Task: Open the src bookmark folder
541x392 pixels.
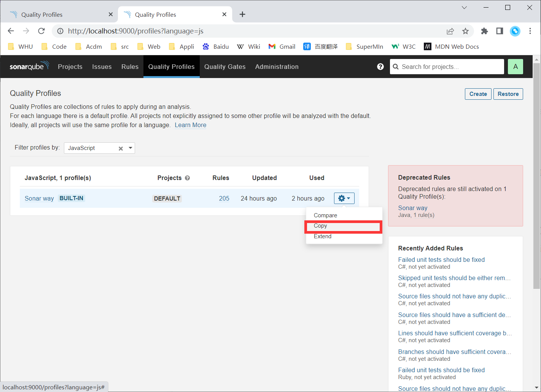Action: pyautogui.click(x=120, y=46)
